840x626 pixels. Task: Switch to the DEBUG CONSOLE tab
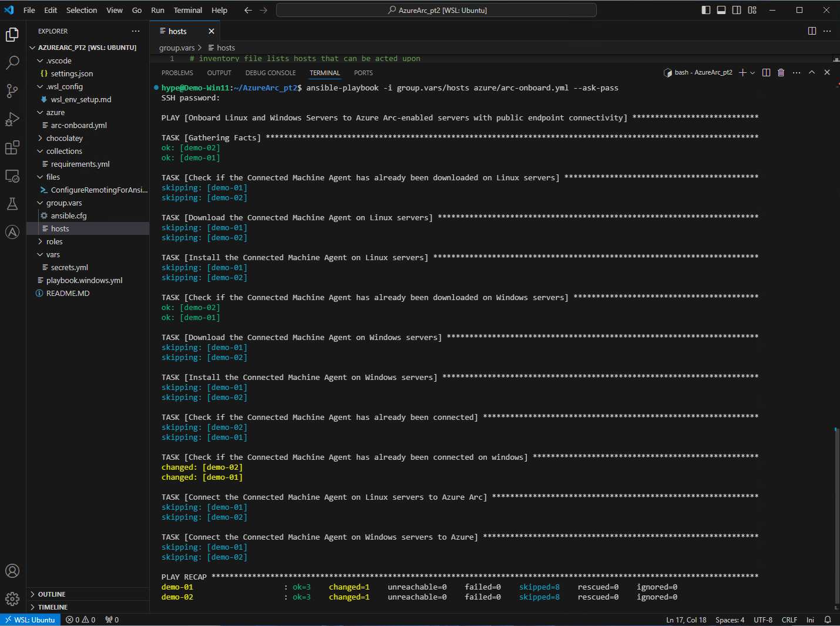[270, 73]
